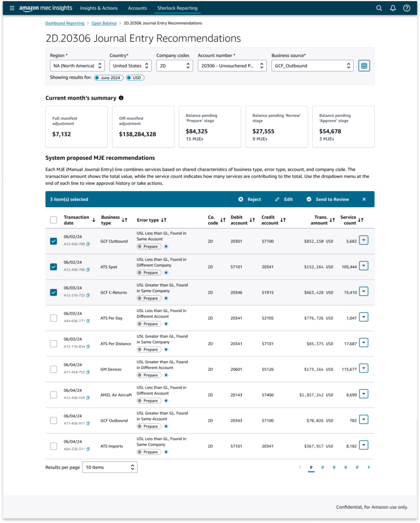Sort by Error type column
The width and height of the screenshot is (420, 523).
(x=164, y=220)
